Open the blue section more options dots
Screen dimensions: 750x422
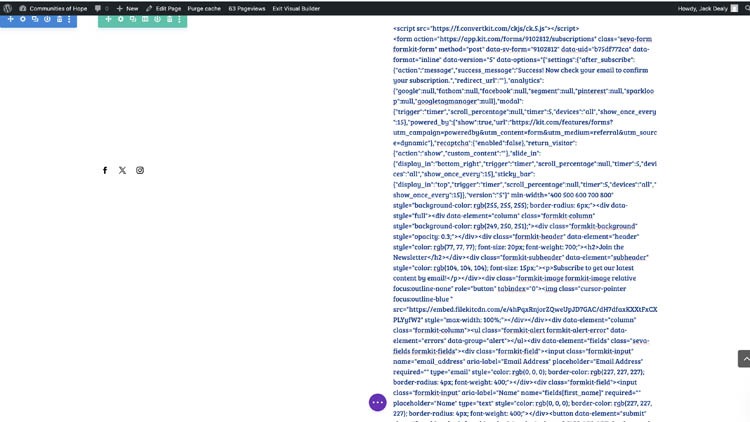69,19
